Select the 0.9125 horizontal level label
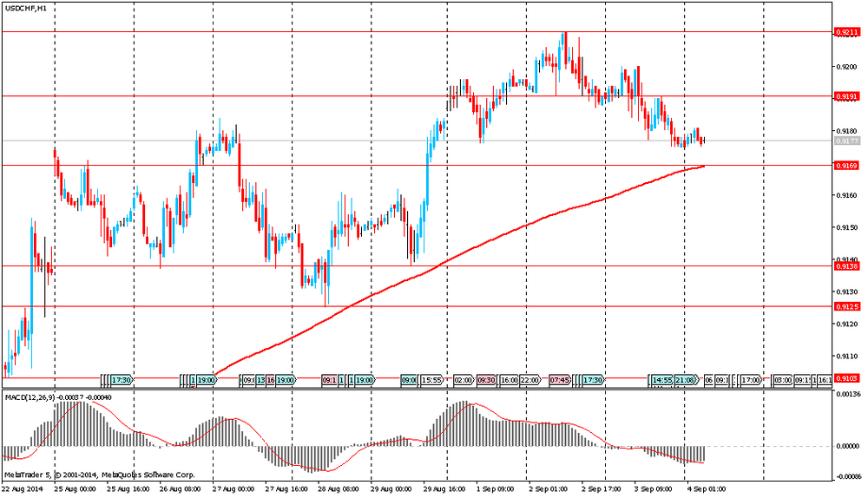 pos(847,306)
